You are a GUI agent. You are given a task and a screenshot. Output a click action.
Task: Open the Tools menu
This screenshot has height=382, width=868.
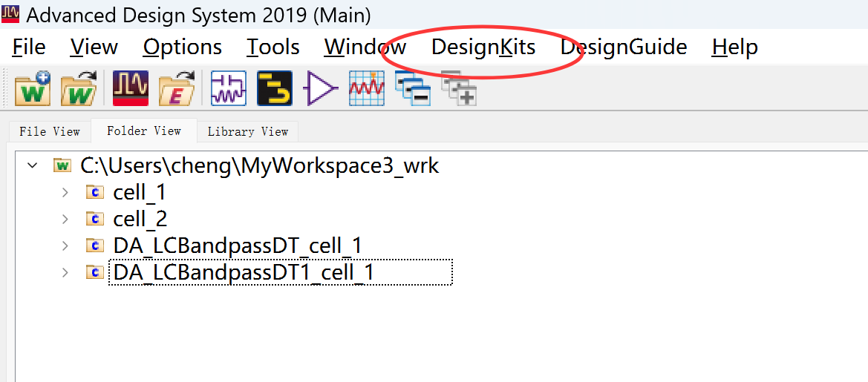pyautogui.click(x=273, y=47)
